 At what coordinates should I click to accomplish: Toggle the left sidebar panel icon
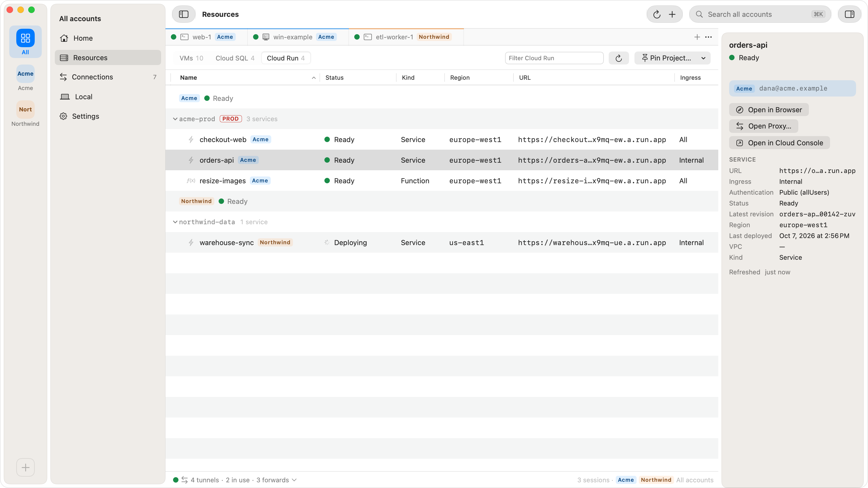click(x=184, y=14)
